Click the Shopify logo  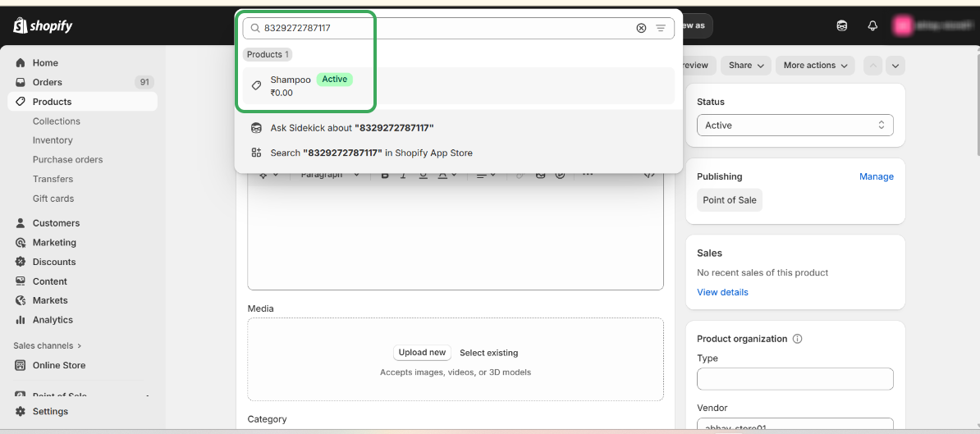pyautogui.click(x=44, y=25)
